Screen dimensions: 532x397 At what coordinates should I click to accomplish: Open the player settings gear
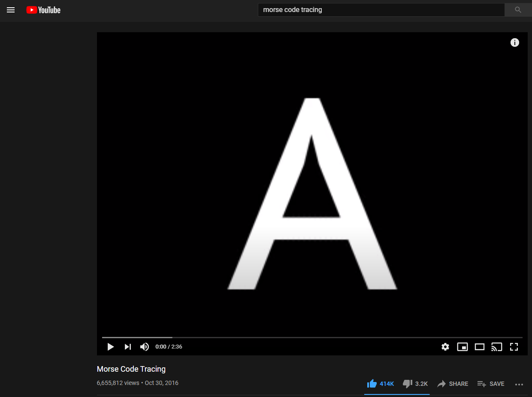click(445, 347)
